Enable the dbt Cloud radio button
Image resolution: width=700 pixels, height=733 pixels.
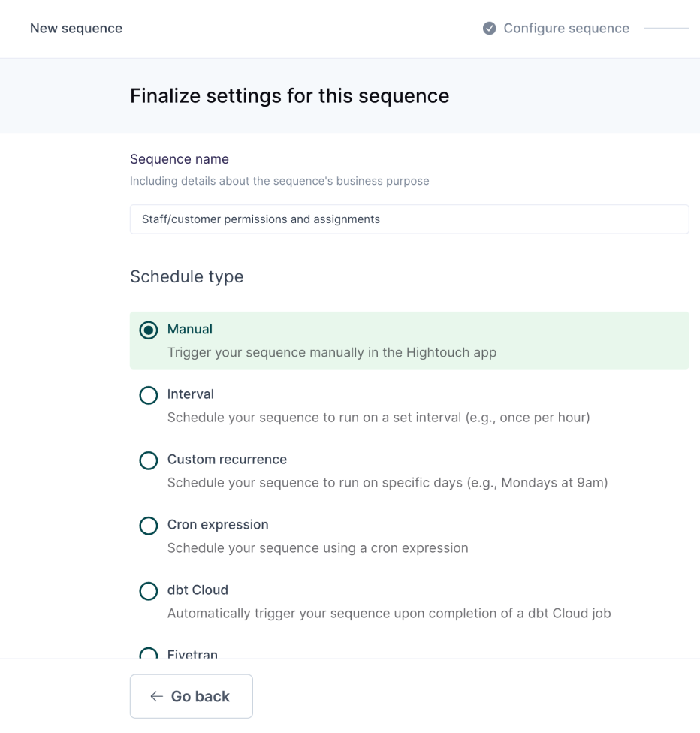click(149, 591)
